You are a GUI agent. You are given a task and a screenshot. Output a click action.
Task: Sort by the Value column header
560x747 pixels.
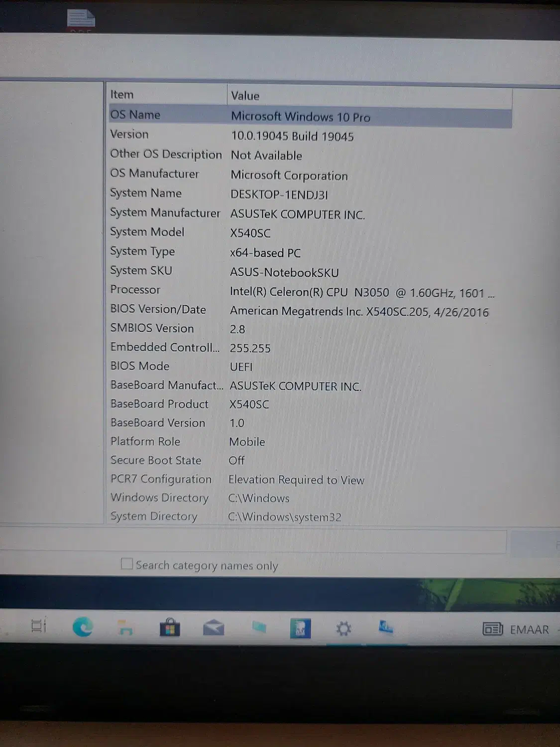point(370,96)
